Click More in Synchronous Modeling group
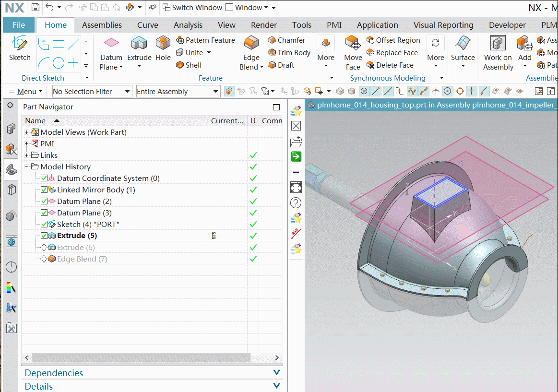This screenshot has height=392, width=558. [436, 52]
